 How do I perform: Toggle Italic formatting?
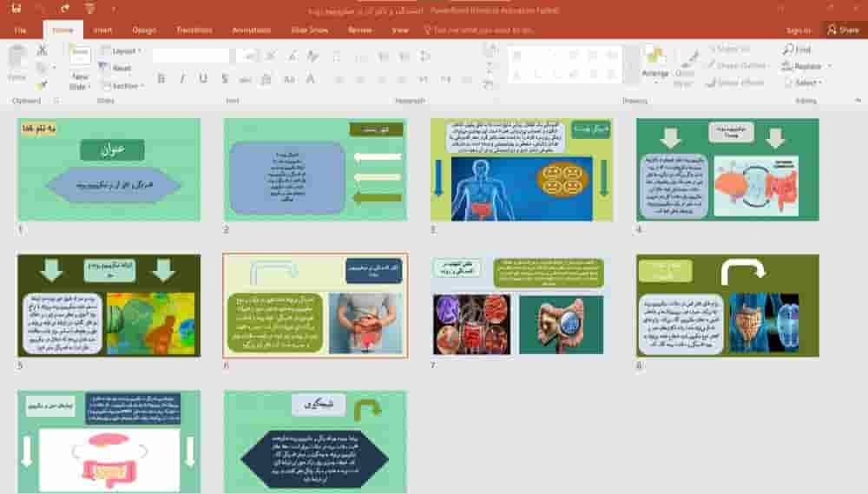click(182, 79)
